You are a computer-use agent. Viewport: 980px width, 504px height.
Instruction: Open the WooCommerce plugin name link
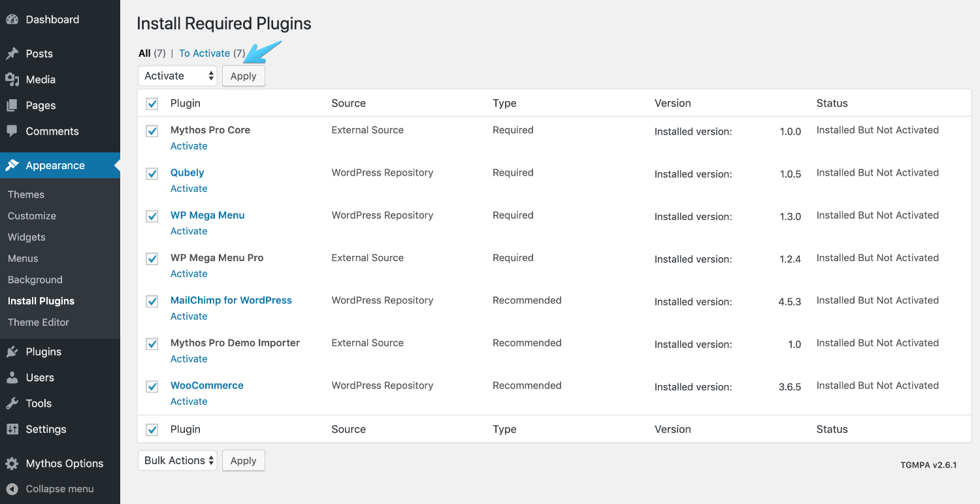(x=207, y=386)
